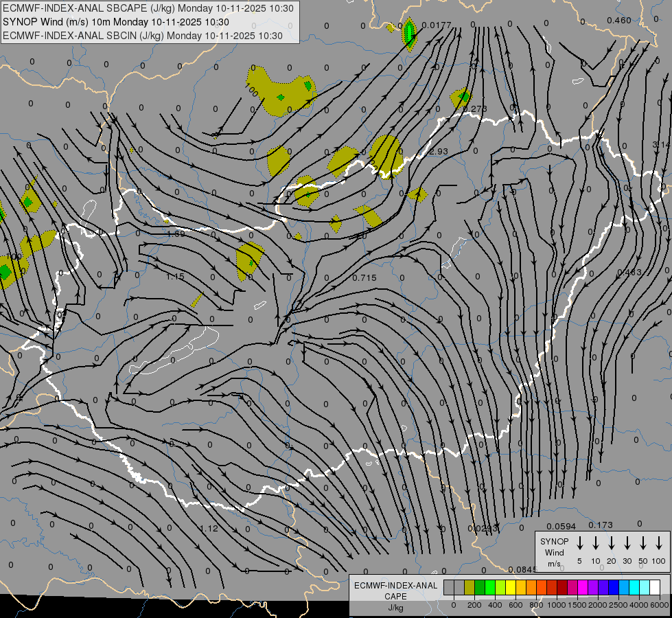The width and height of the screenshot is (672, 618).
Task: Click the SYNOP Wind m/s legend label
Action: coord(554,552)
